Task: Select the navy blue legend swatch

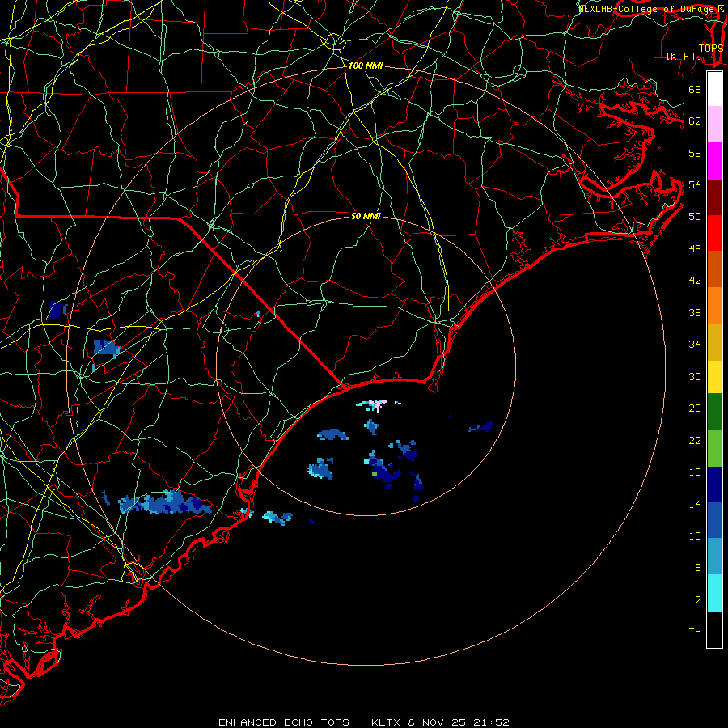Action: [x=714, y=485]
